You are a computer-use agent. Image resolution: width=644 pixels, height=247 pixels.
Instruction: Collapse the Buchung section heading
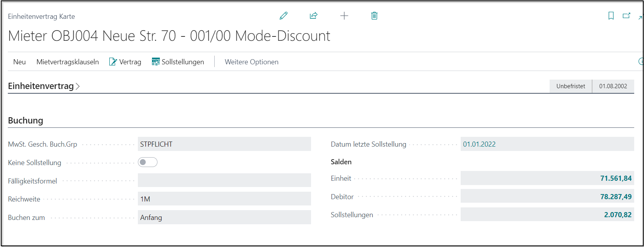tap(25, 120)
